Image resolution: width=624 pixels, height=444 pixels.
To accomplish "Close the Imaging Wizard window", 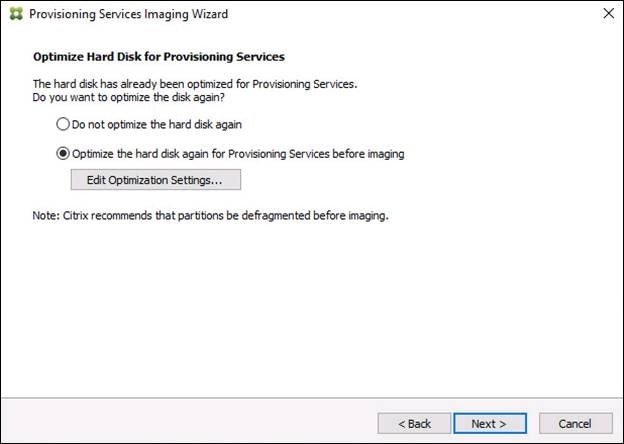I will click(x=607, y=14).
